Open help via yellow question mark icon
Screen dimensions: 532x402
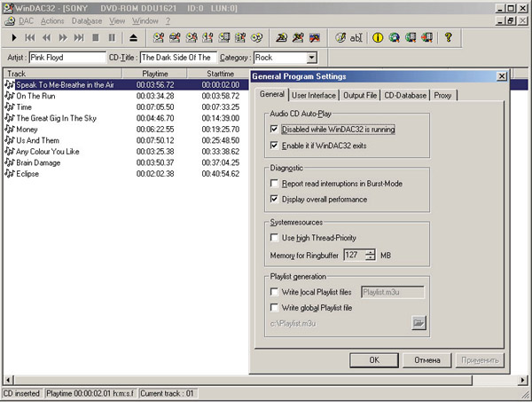[x=448, y=37]
